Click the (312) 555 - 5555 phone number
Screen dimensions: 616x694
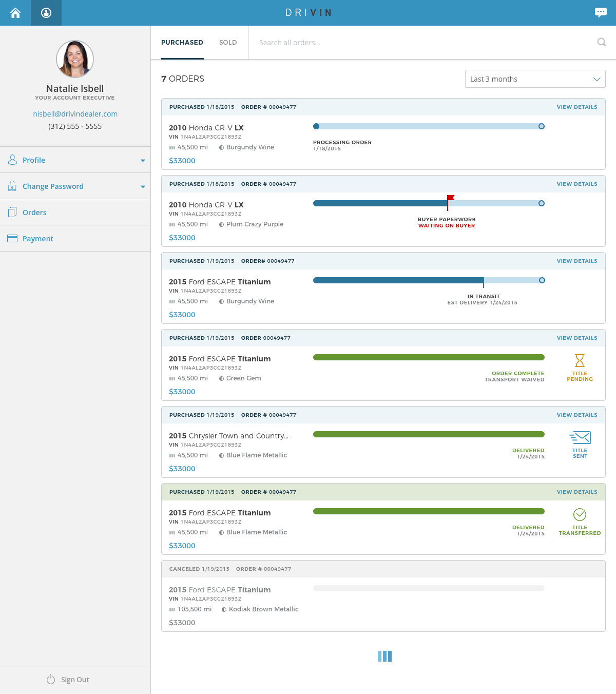tap(75, 126)
